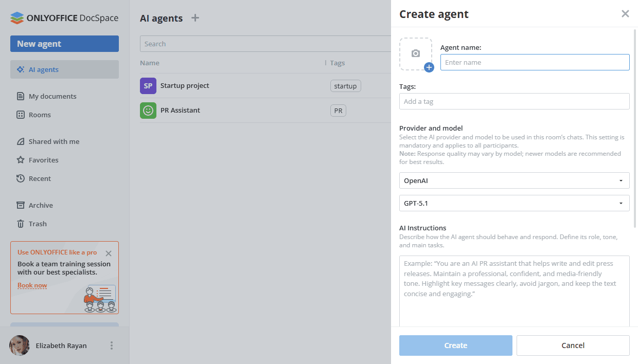Open the Recent files section
This screenshot has height=364, width=638.
[40, 178]
